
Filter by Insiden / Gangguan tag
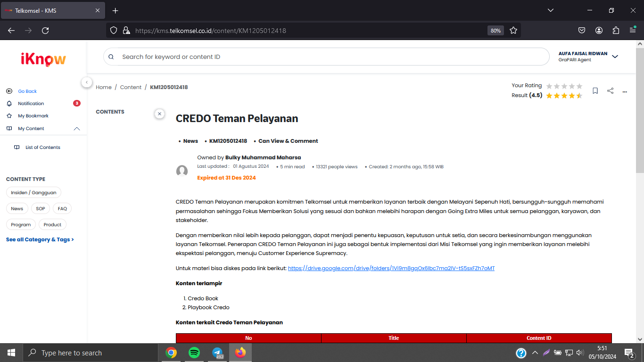(x=33, y=192)
